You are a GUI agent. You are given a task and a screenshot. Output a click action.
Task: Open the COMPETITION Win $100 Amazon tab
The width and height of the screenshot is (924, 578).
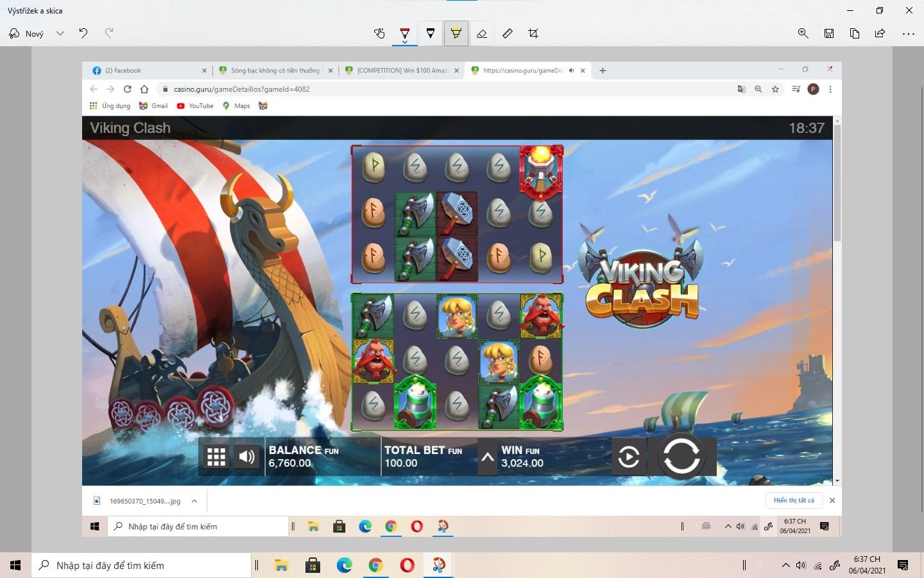401,71
